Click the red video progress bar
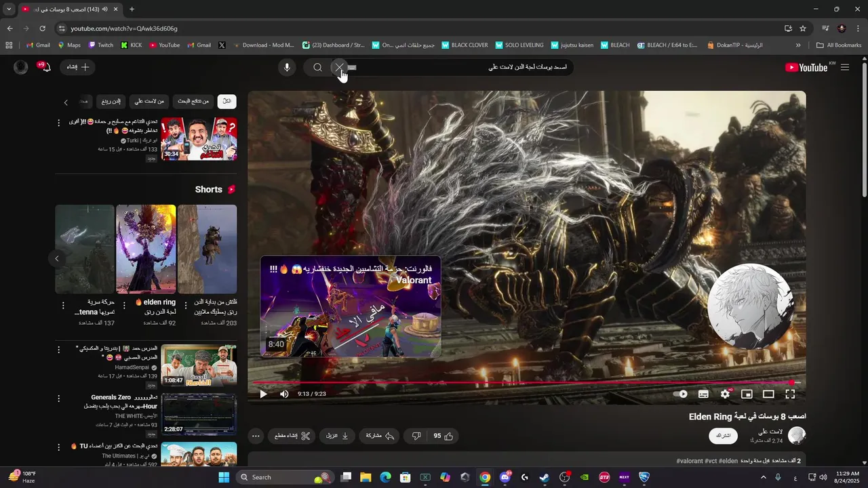Screen dimensions: 868x488 tap(527, 383)
